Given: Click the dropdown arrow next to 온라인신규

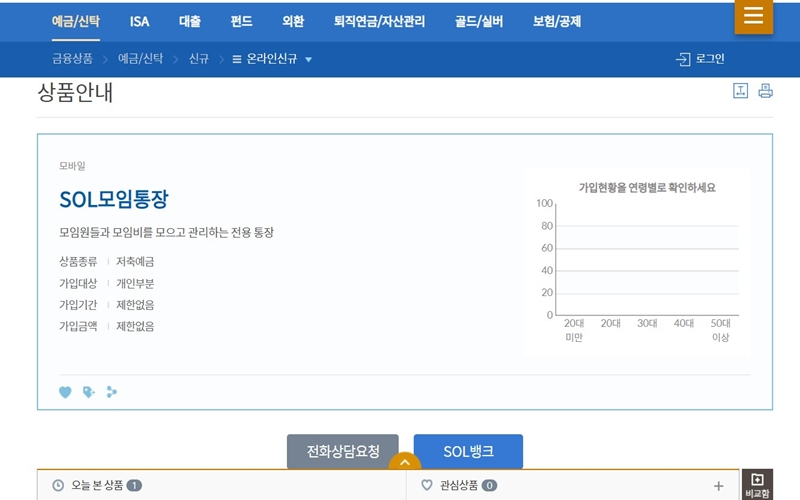Looking at the screenshot, I should 308,60.
